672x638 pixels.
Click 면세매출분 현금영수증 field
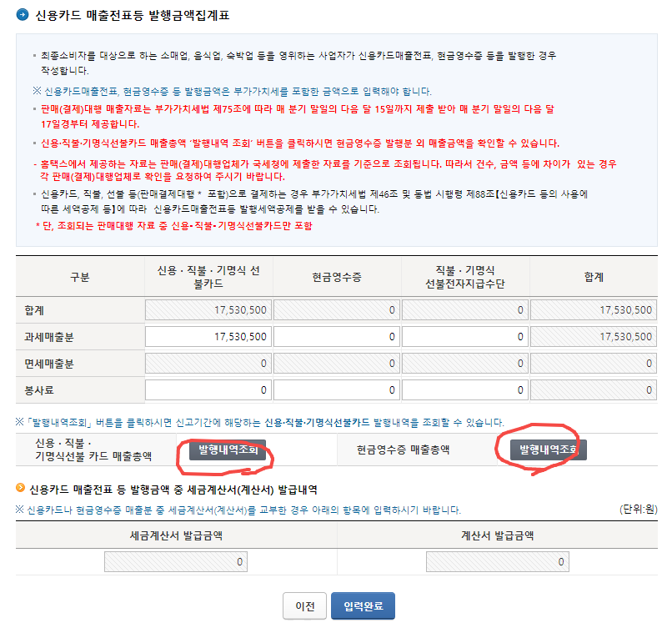pos(337,364)
